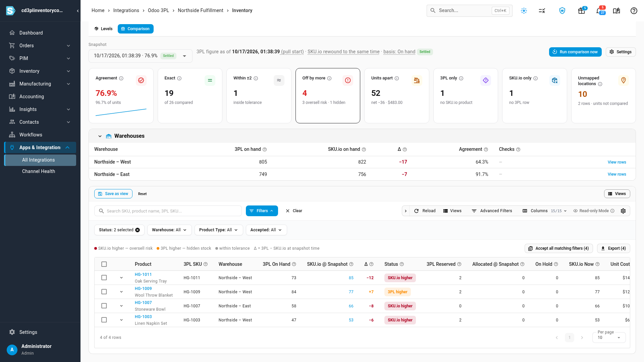Check the HG-1003 row checkbox
Image resolution: width=644 pixels, height=362 pixels.
(104, 320)
